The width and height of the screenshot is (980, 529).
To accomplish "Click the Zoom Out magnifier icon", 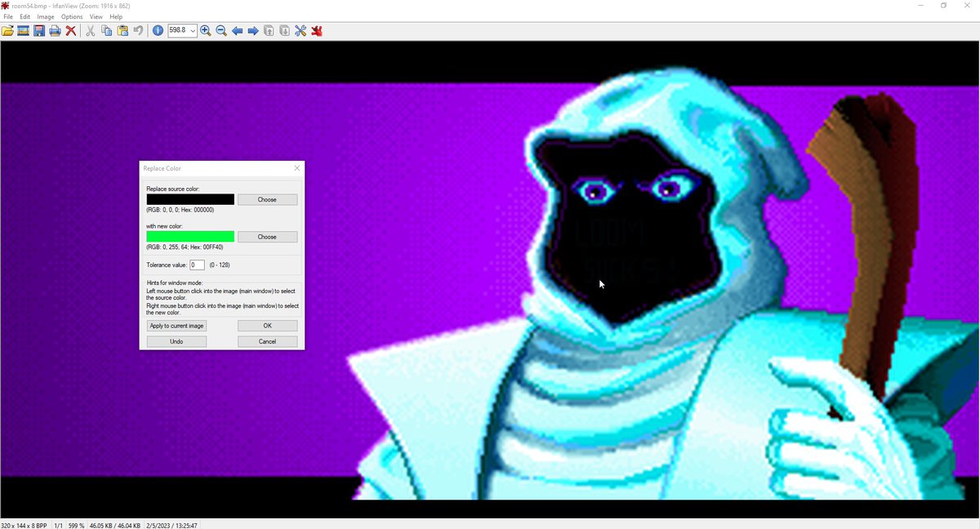I will 221,31.
